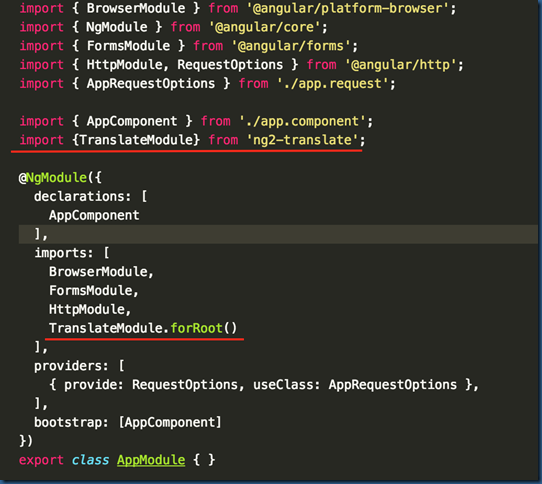The width and height of the screenshot is (542, 484).
Task: Click the TranslateModule import from 'ng2-translate'
Action: point(192,140)
